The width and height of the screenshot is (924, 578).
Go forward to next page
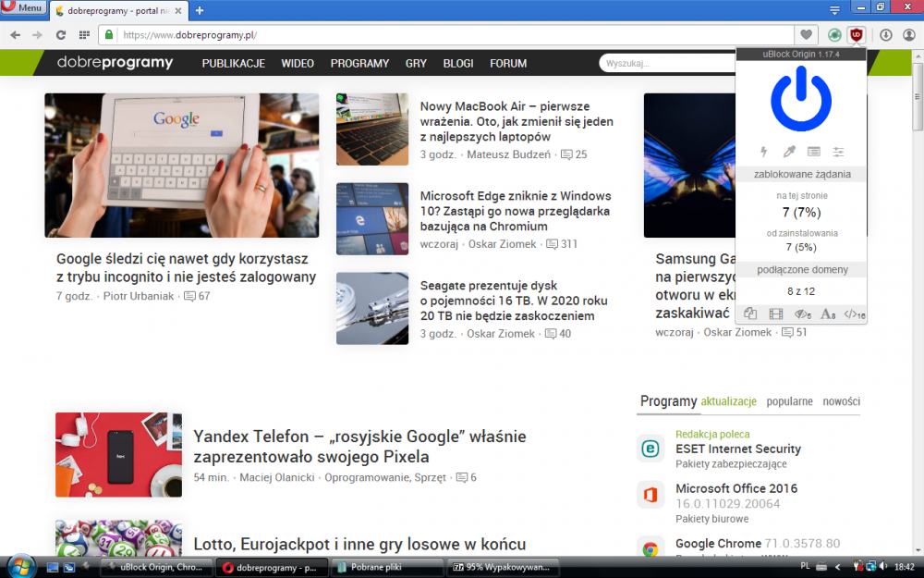(37, 35)
